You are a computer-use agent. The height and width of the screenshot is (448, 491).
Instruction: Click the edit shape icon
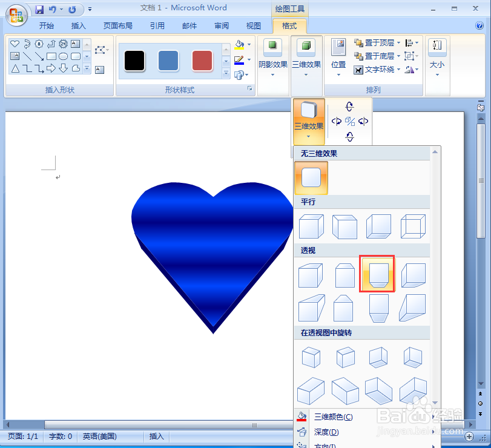click(102, 50)
